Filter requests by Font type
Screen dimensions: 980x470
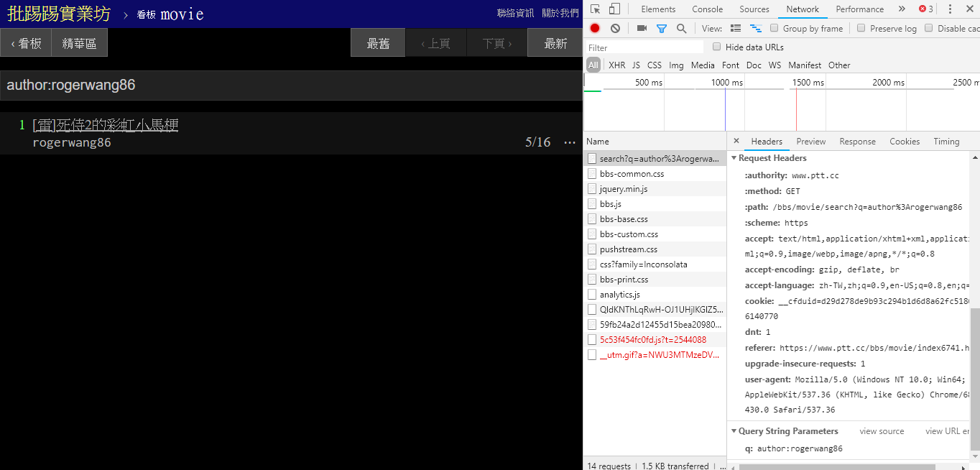(x=731, y=65)
